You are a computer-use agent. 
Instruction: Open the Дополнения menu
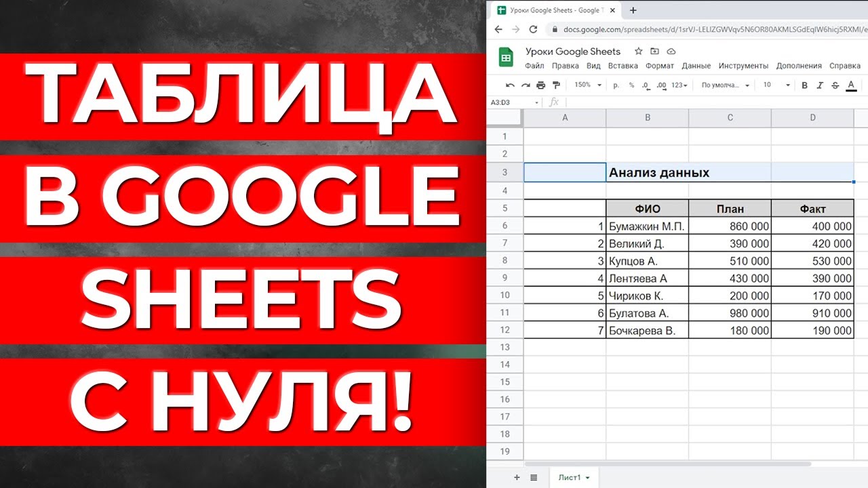pyautogui.click(x=799, y=66)
